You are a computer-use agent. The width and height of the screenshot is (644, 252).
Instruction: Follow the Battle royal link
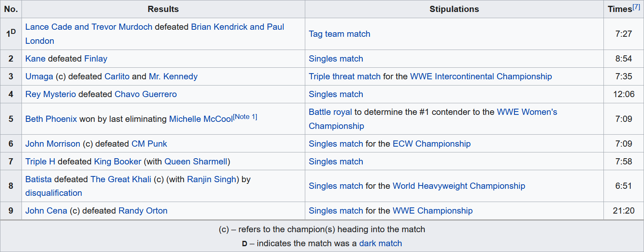point(330,112)
